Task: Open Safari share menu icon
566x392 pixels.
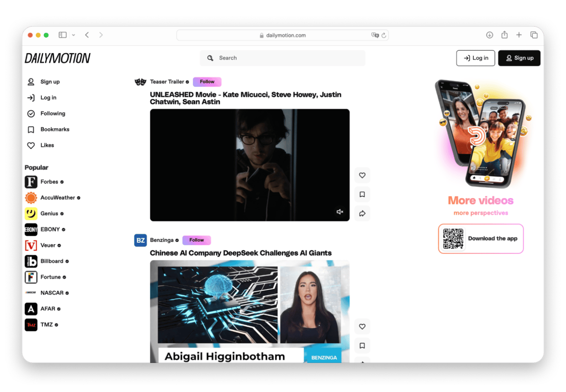Action: coord(504,35)
